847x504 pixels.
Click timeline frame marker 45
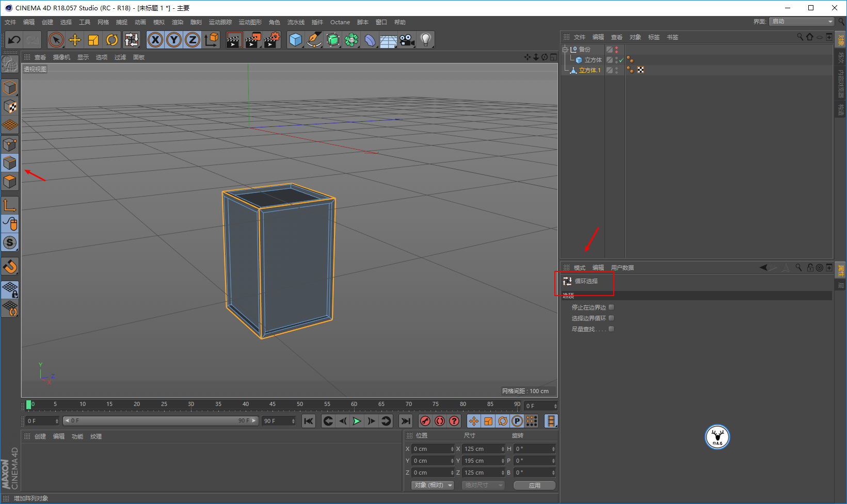273,404
